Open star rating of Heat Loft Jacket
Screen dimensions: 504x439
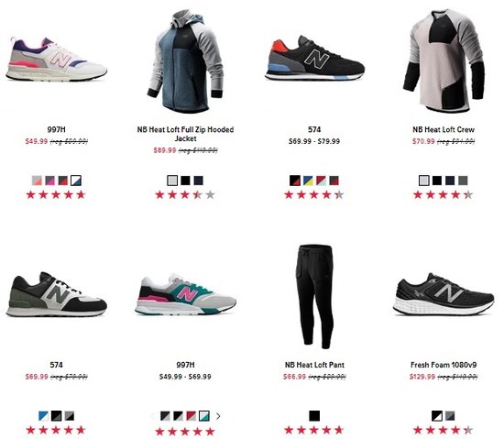point(185,194)
